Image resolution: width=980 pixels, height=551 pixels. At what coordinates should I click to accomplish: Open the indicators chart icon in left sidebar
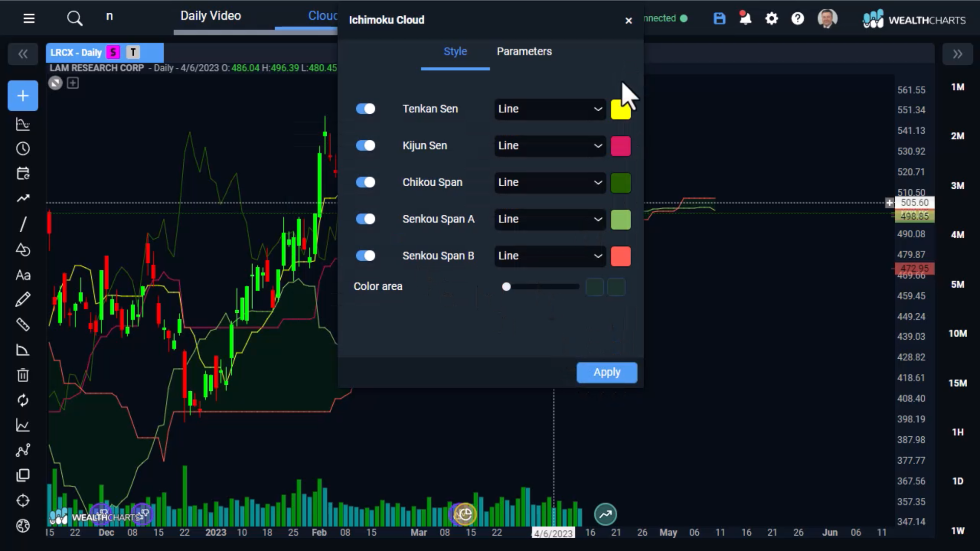pyautogui.click(x=23, y=124)
